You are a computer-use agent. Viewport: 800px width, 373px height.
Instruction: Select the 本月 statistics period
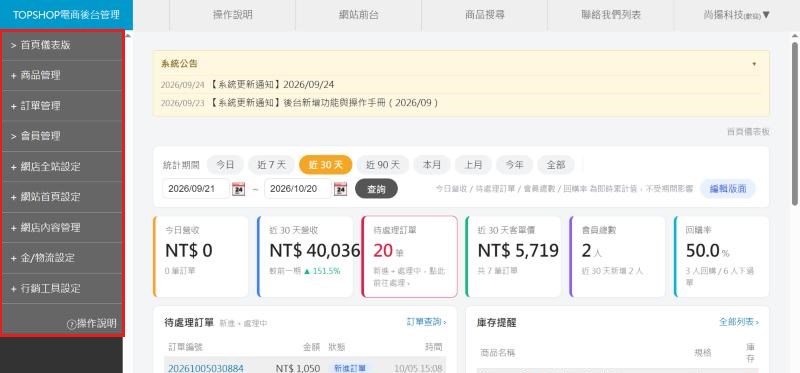coord(432,165)
